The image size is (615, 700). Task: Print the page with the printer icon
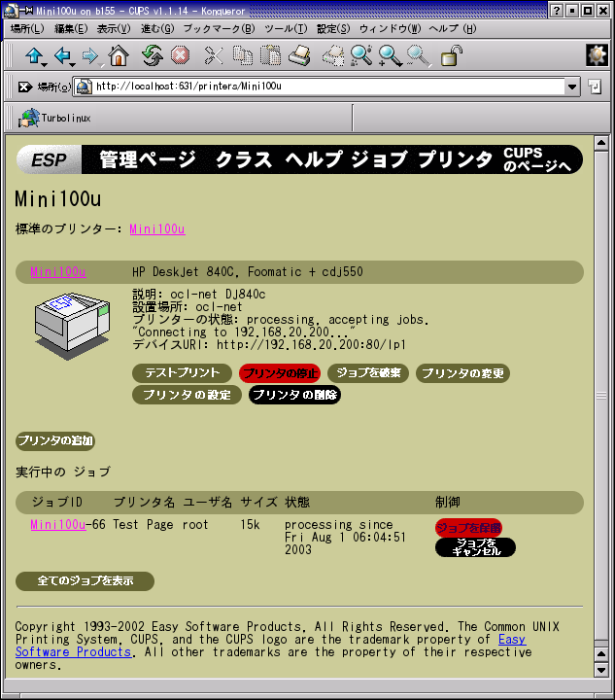click(299, 56)
